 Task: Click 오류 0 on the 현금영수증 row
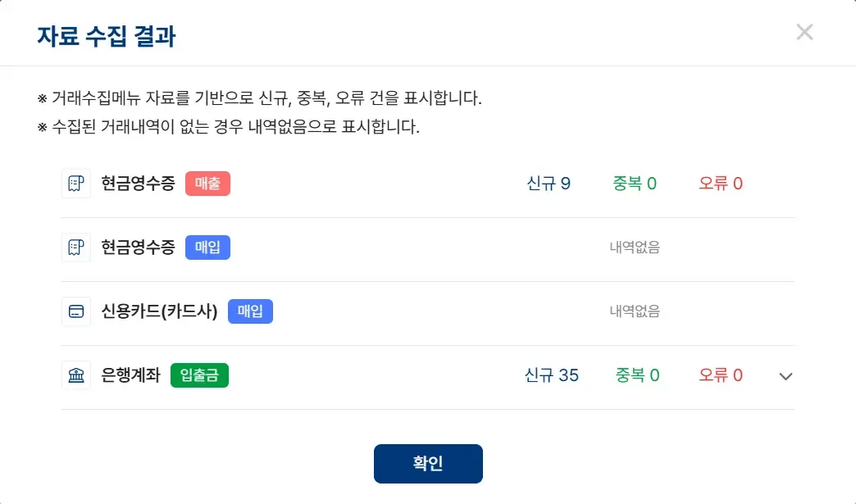click(720, 183)
